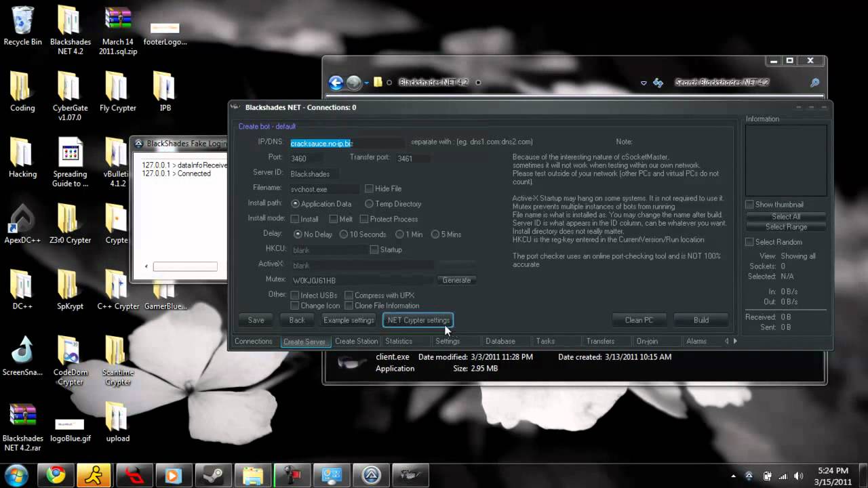Toggle the Melt checkbox
Image resolution: width=868 pixels, height=488 pixels.
click(333, 219)
